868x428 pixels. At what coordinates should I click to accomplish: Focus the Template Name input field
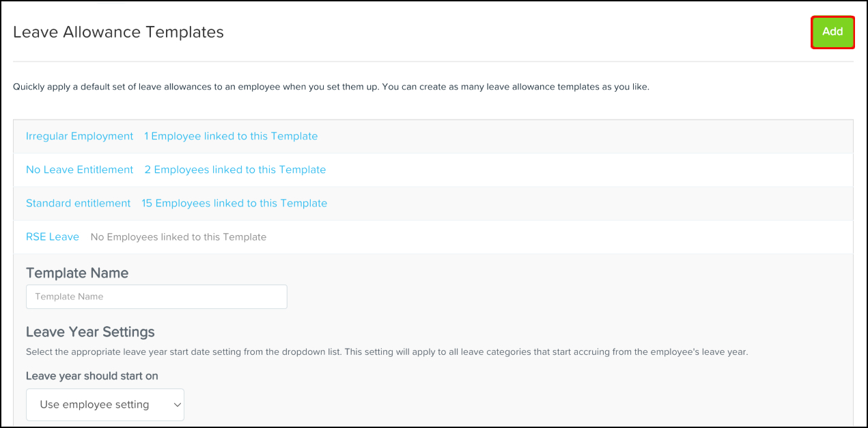coord(156,297)
